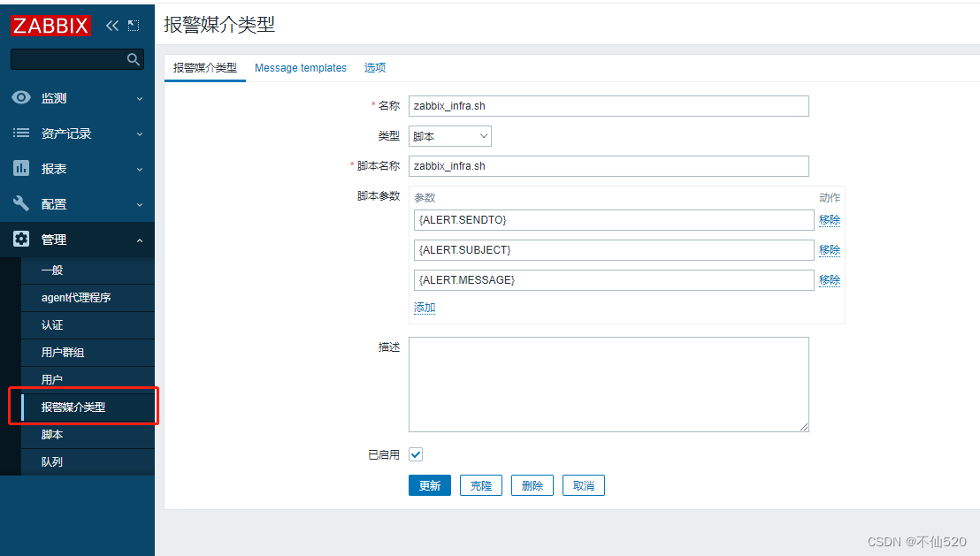This screenshot has height=556, width=980.
Task: Click the 描述 textarea resize handle
Action: (x=804, y=427)
